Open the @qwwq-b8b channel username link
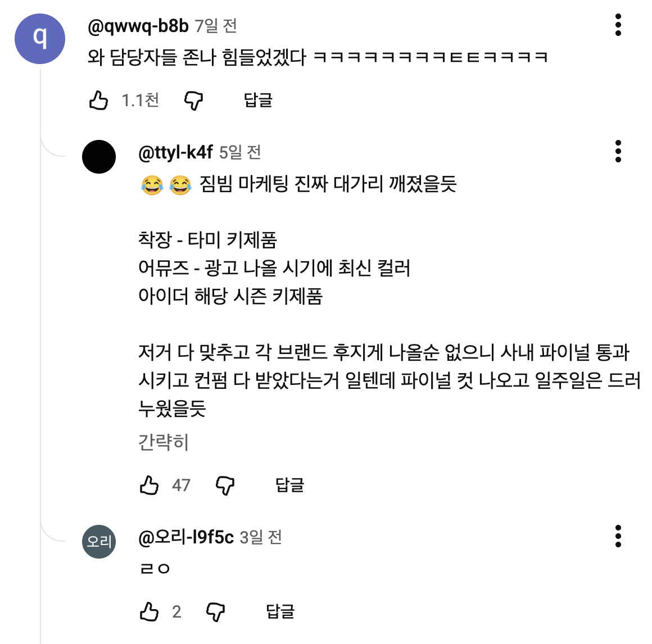 tap(138, 26)
